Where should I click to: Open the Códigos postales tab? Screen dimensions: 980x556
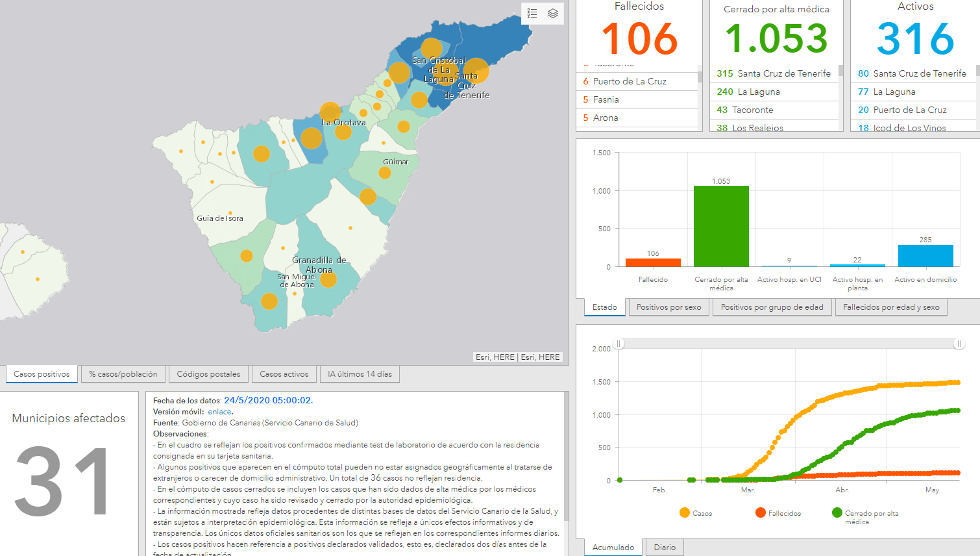click(208, 374)
